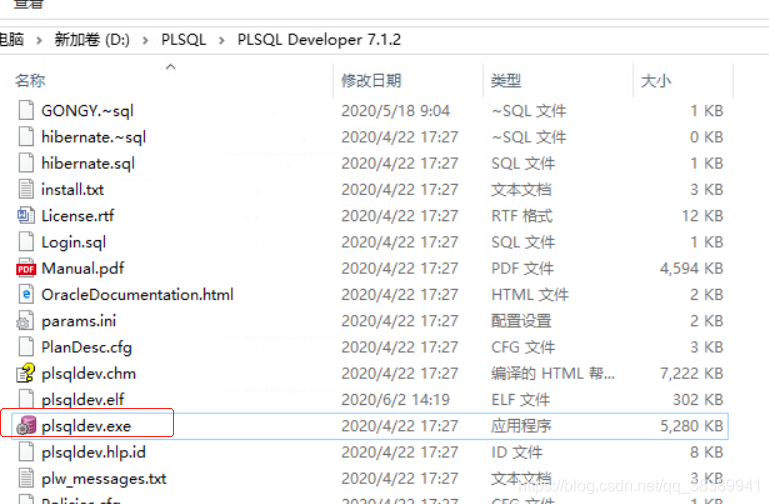Select the install.txt file name
This screenshot has height=504, width=769.
click(73, 190)
